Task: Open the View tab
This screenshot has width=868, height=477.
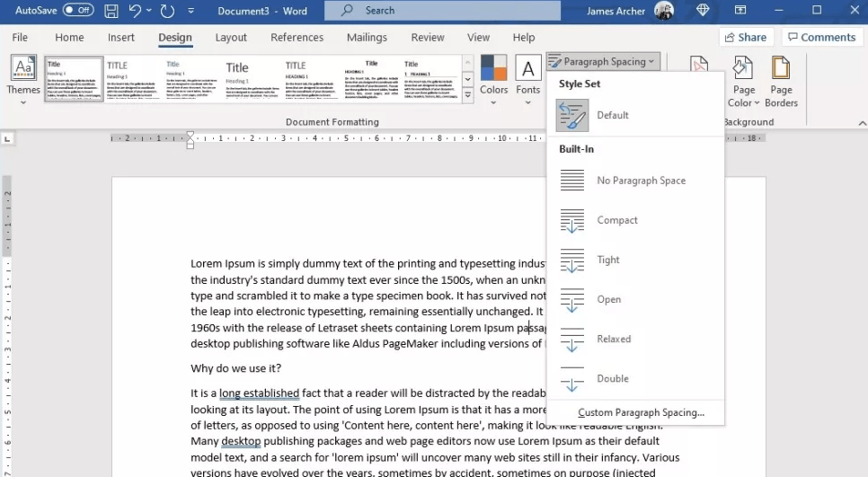Action: coord(478,37)
